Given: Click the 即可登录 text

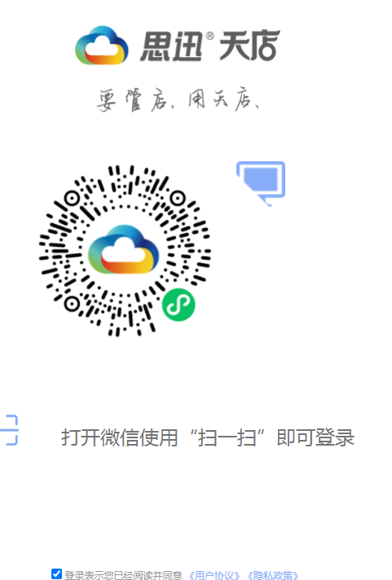Looking at the screenshot, I should pyautogui.click(x=315, y=437).
